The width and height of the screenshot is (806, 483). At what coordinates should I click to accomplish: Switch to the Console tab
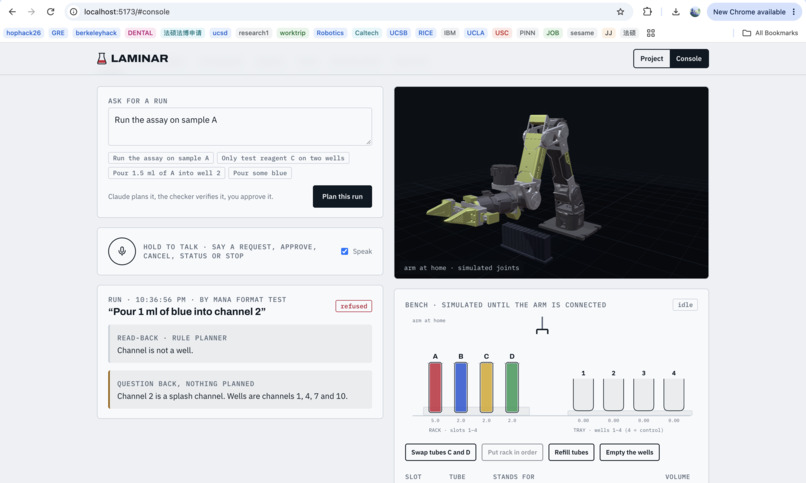[689, 59]
